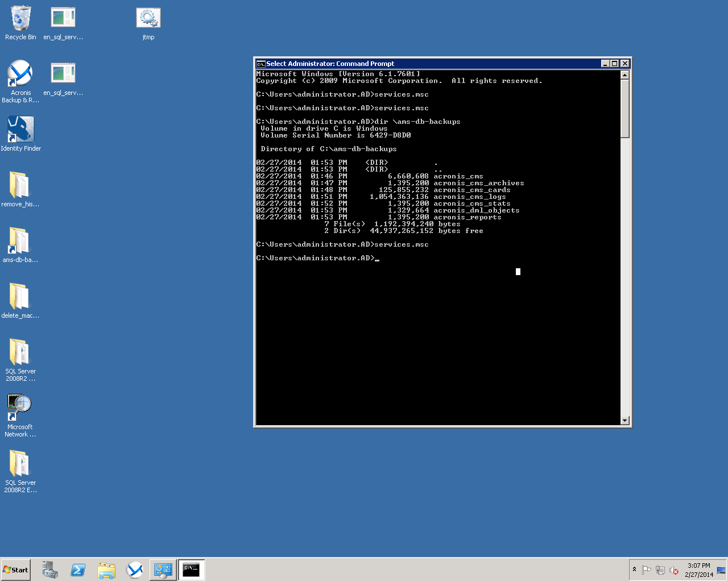Click the Command Prompt vertical scrollbar thumb
Screen dimensions: 728x582
coord(625,109)
